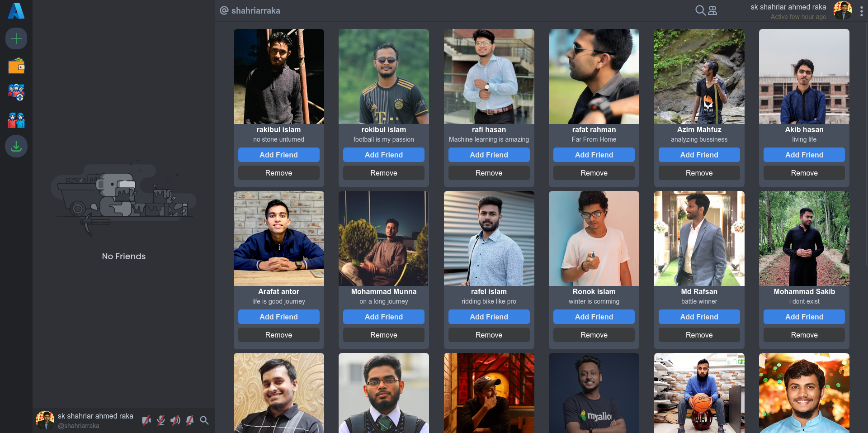Click the download icon in sidebar
Image resolution: width=868 pixels, height=433 pixels.
[x=16, y=146]
